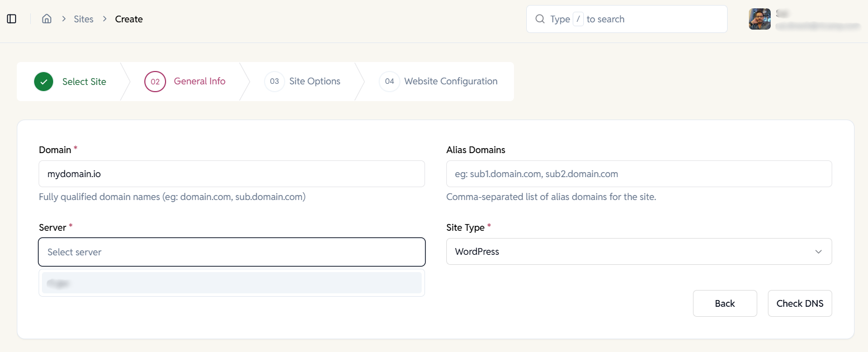
Task: Switch to the Website Configuration step
Action: pos(451,81)
